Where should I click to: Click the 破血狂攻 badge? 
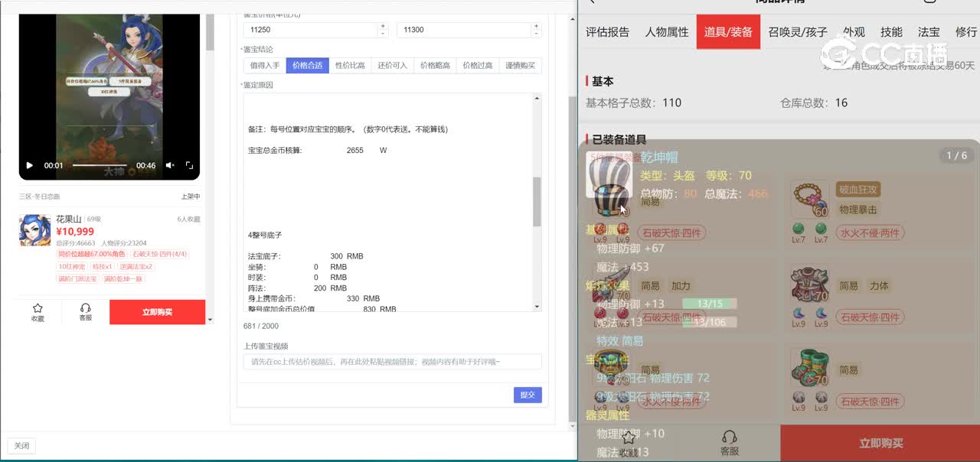tap(858, 189)
